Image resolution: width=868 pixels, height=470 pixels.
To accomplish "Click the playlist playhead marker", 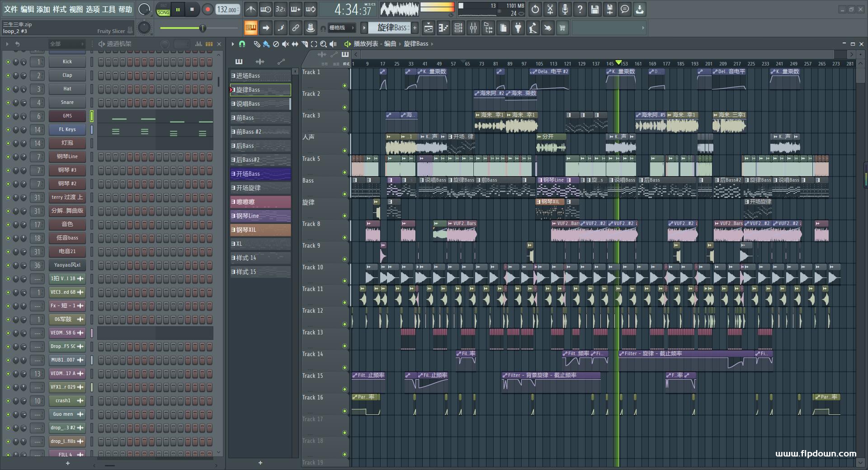I will [618, 63].
